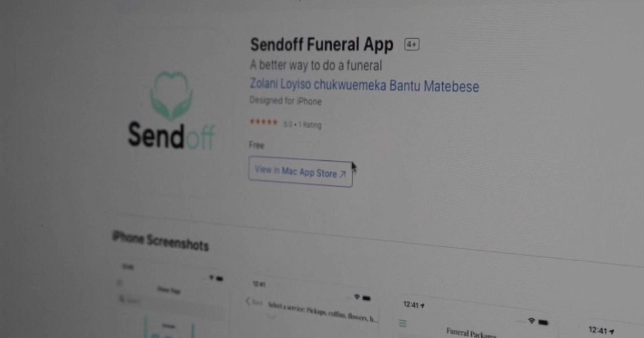Click the five orange rating stars
644x338 pixels.
coord(264,122)
